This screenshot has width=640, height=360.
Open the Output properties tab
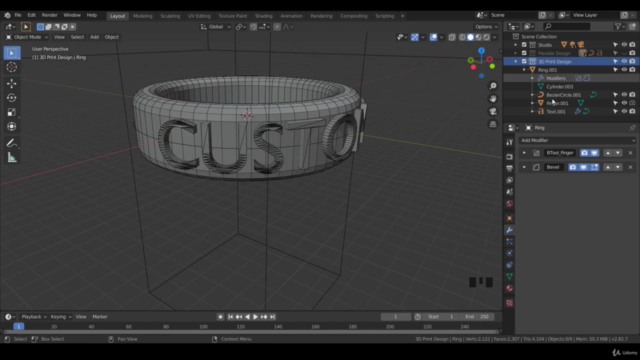(x=509, y=168)
